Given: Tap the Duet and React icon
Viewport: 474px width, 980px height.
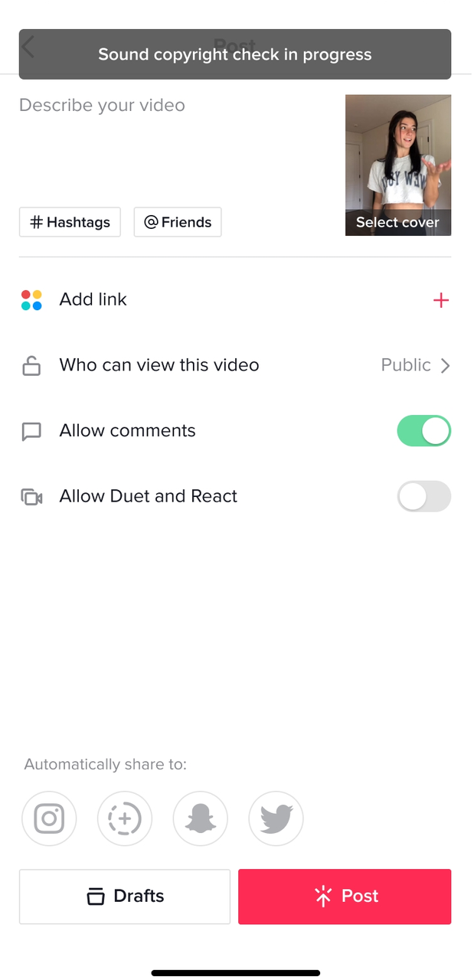Looking at the screenshot, I should coord(31,497).
